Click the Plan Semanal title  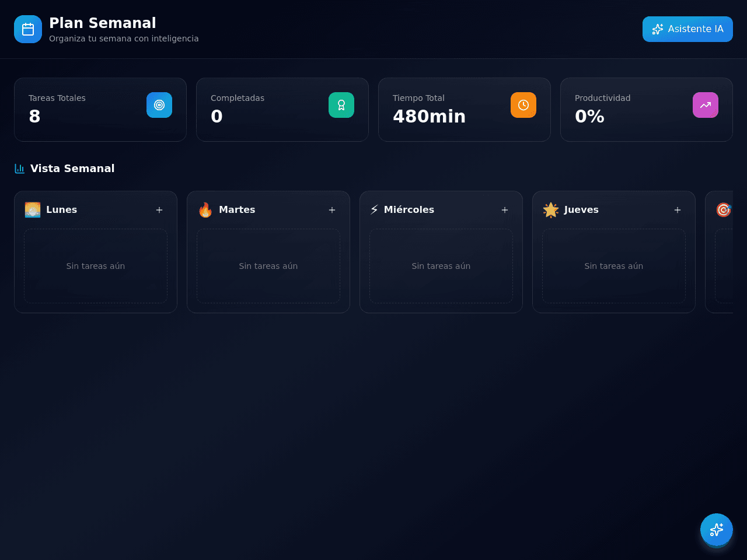coord(103,23)
